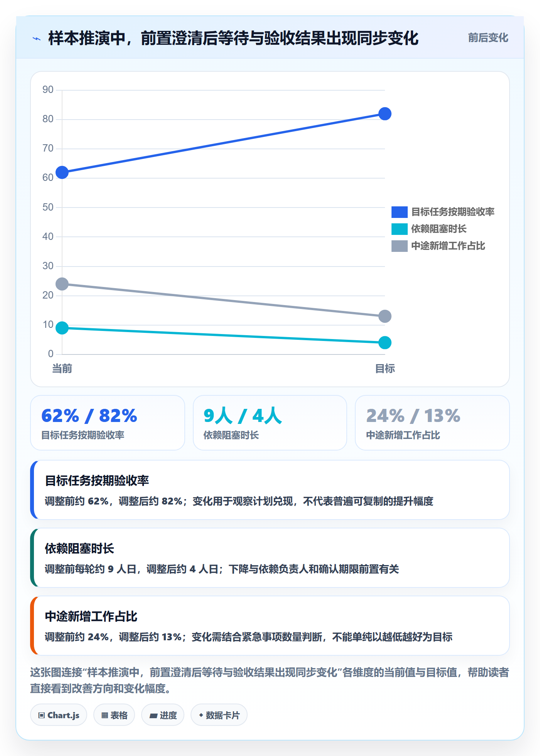Click the diamond icon in 数据卡片 tag
The image size is (540, 756).
[x=201, y=715]
